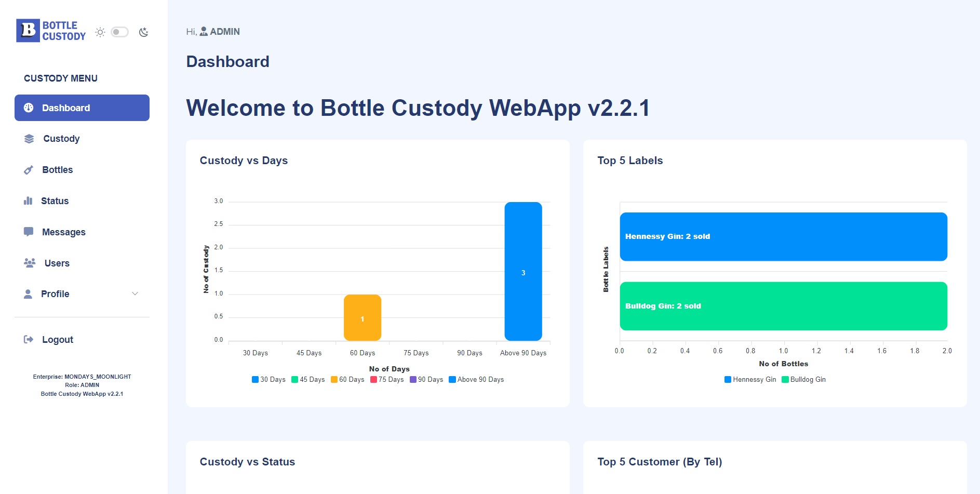Click the Status bar-chart icon

click(28, 201)
